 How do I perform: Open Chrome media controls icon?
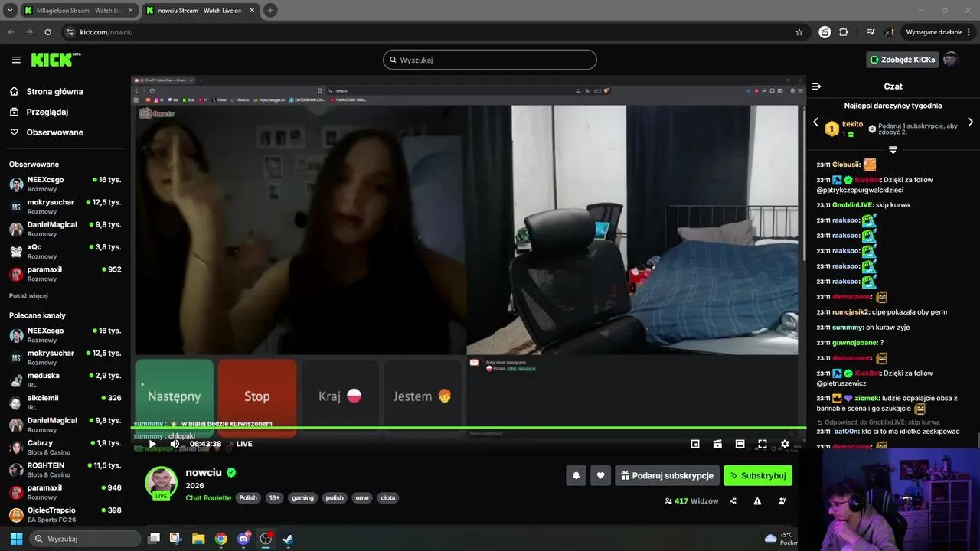pyautogui.click(x=871, y=32)
